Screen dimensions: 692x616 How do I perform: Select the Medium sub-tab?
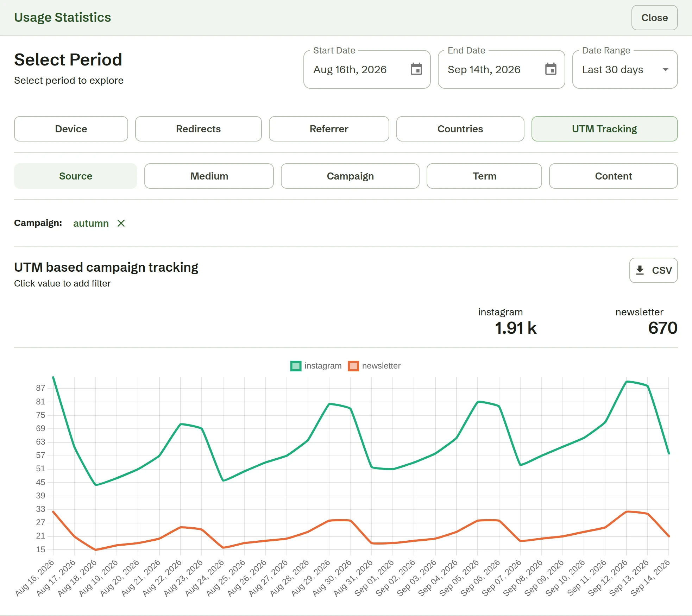(209, 176)
